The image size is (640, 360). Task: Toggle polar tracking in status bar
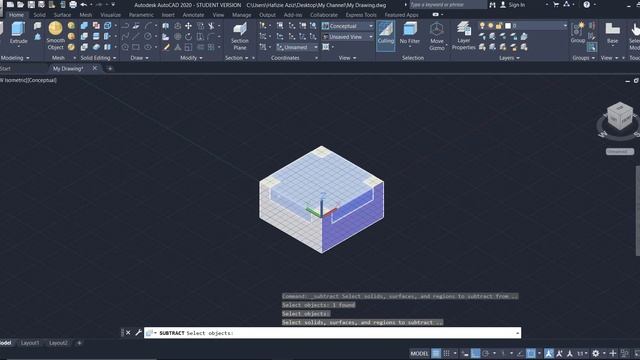(x=486, y=353)
